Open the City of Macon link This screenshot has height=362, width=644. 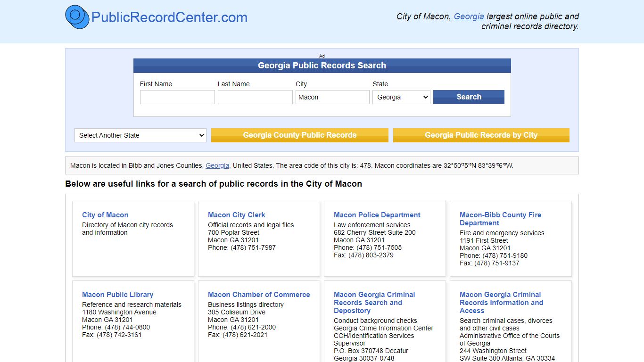(x=105, y=215)
